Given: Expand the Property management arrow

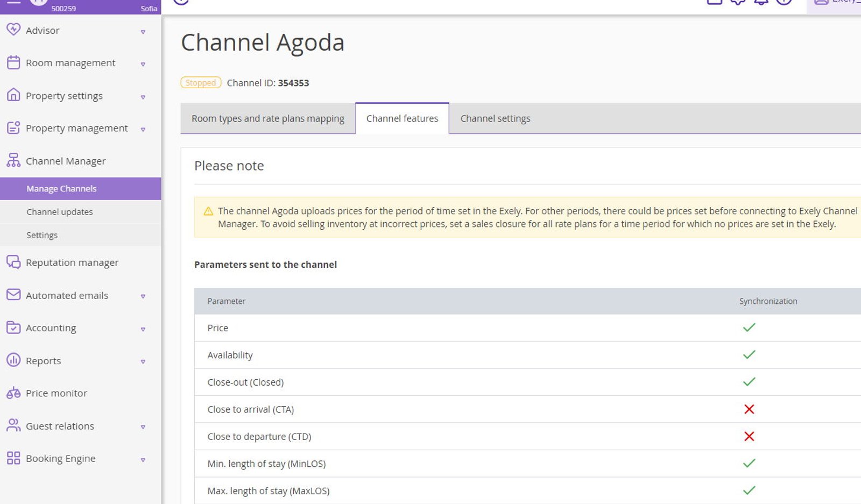Looking at the screenshot, I should pos(143,130).
